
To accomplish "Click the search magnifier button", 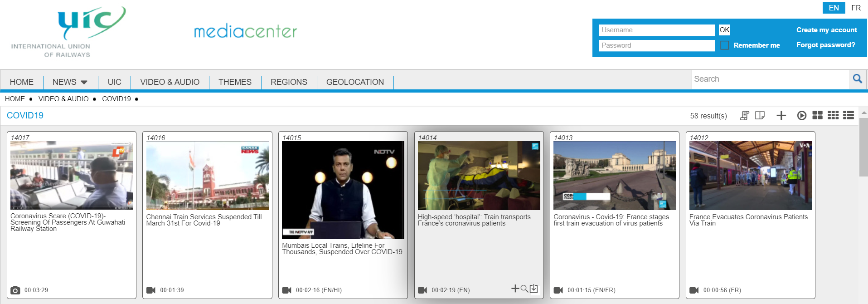I will (857, 79).
